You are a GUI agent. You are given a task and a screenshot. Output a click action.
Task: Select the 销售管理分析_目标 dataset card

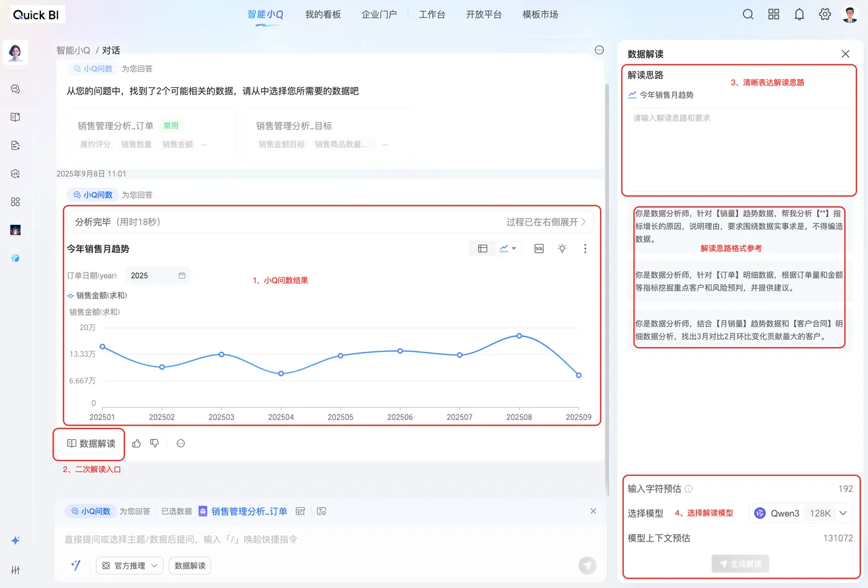tap(329, 135)
